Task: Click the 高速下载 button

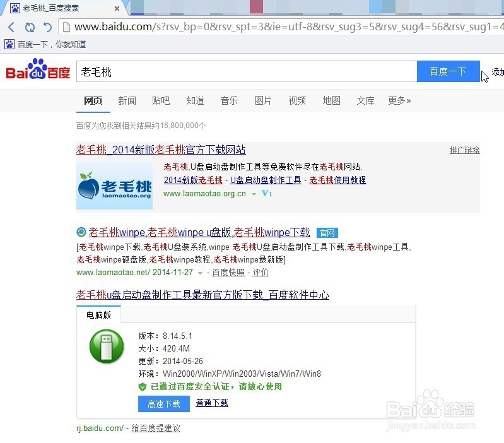Action: (x=164, y=404)
